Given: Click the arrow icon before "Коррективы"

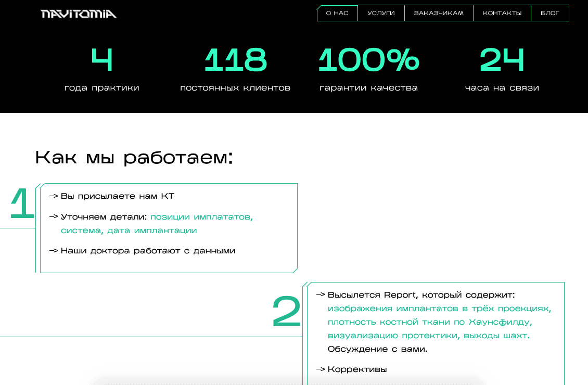Looking at the screenshot, I should (321, 369).
